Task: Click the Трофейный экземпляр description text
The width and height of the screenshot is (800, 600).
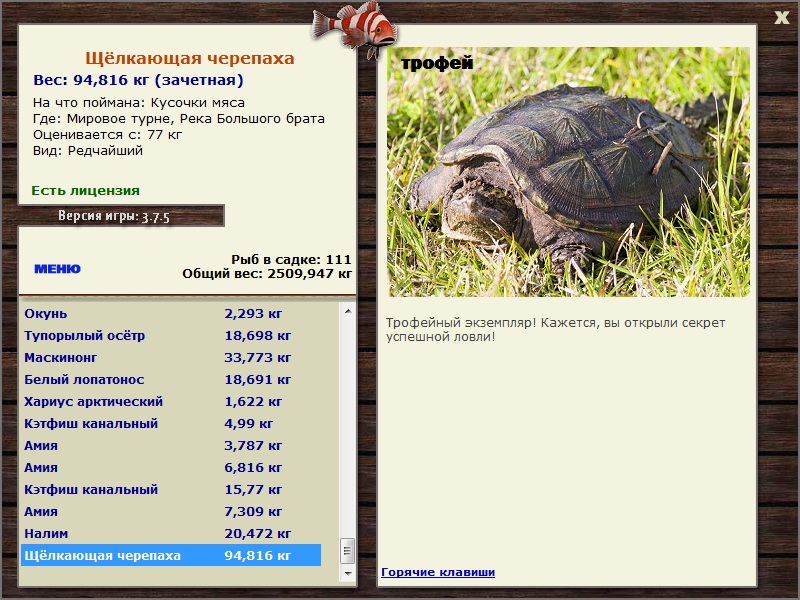Action: 555,330
